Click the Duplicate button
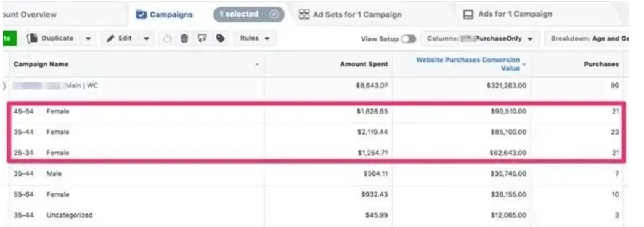Image resolution: width=644 pixels, height=227 pixels. click(x=52, y=39)
